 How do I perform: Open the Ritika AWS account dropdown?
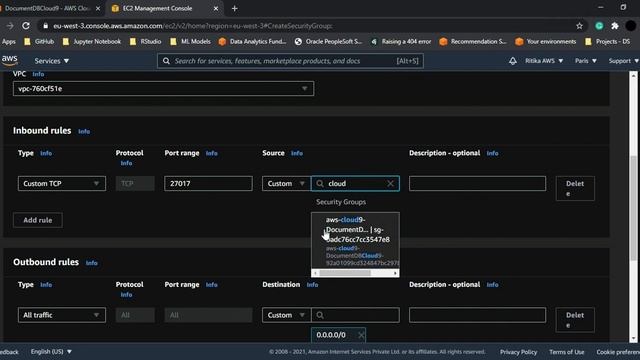(544, 61)
